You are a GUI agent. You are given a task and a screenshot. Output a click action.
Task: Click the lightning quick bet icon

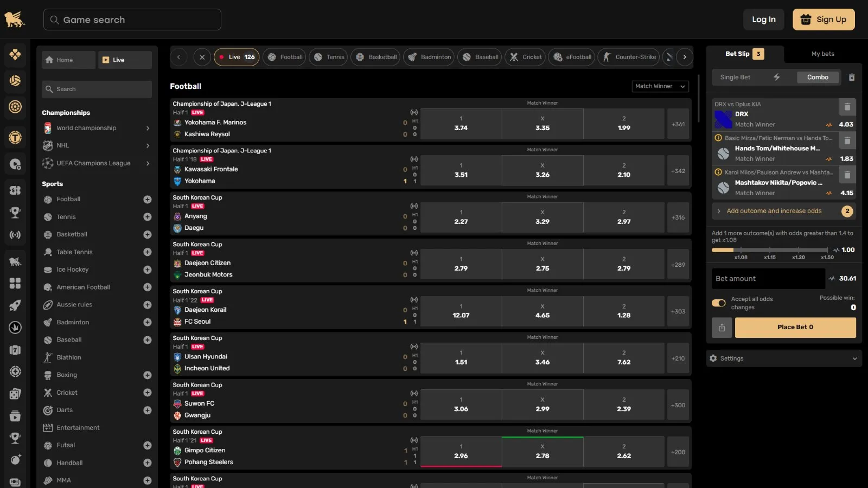776,78
